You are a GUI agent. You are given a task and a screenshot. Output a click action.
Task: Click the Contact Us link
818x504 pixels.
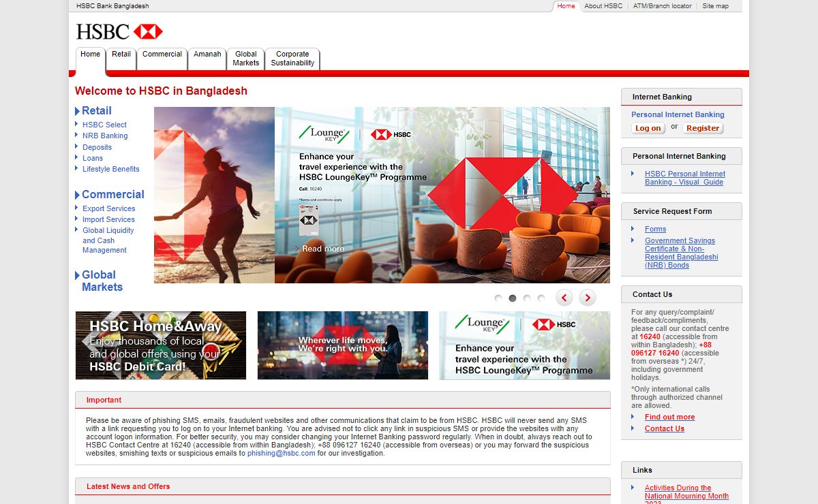pos(665,428)
